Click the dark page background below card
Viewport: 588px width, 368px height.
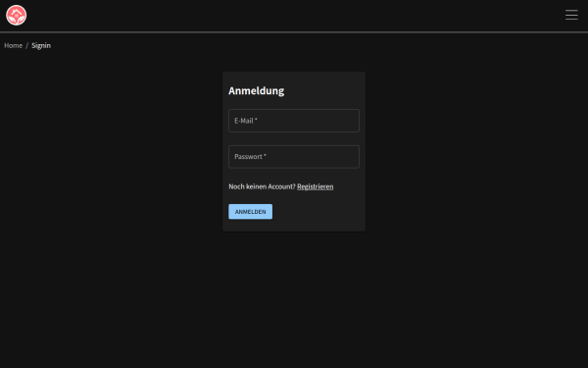[294, 300]
